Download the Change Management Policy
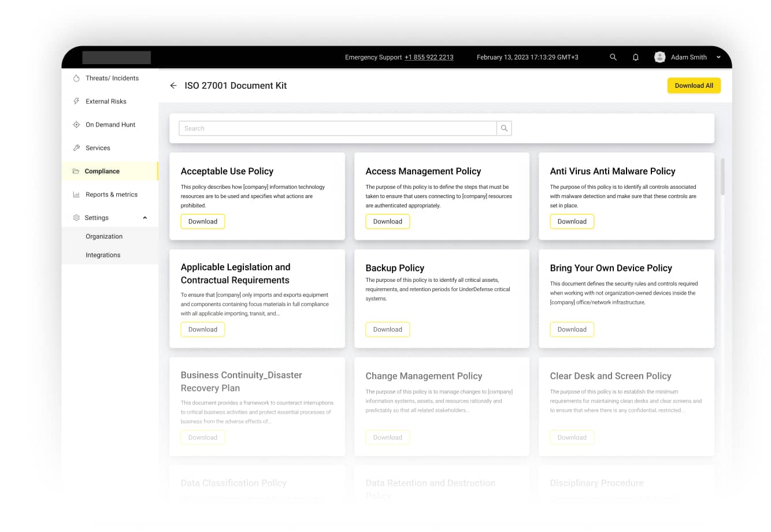 point(387,437)
